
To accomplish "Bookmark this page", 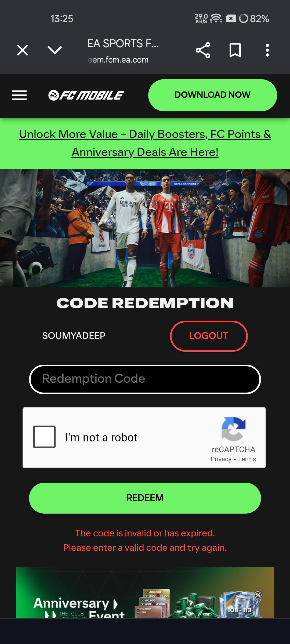I will [235, 50].
